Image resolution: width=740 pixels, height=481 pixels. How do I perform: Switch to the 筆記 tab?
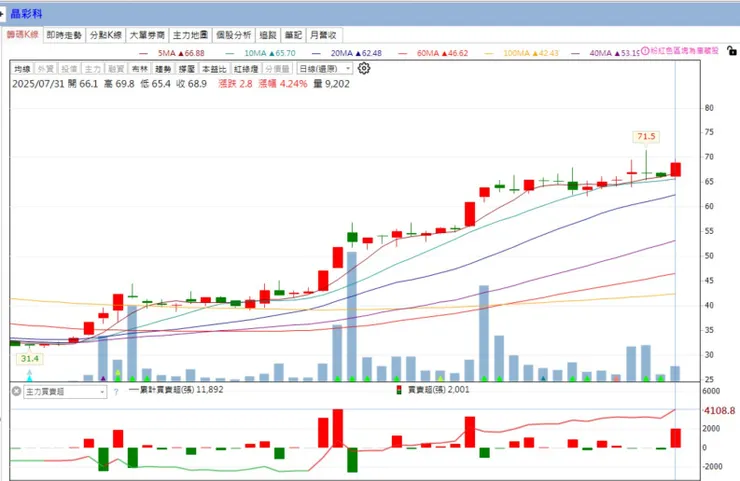[293, 35]
